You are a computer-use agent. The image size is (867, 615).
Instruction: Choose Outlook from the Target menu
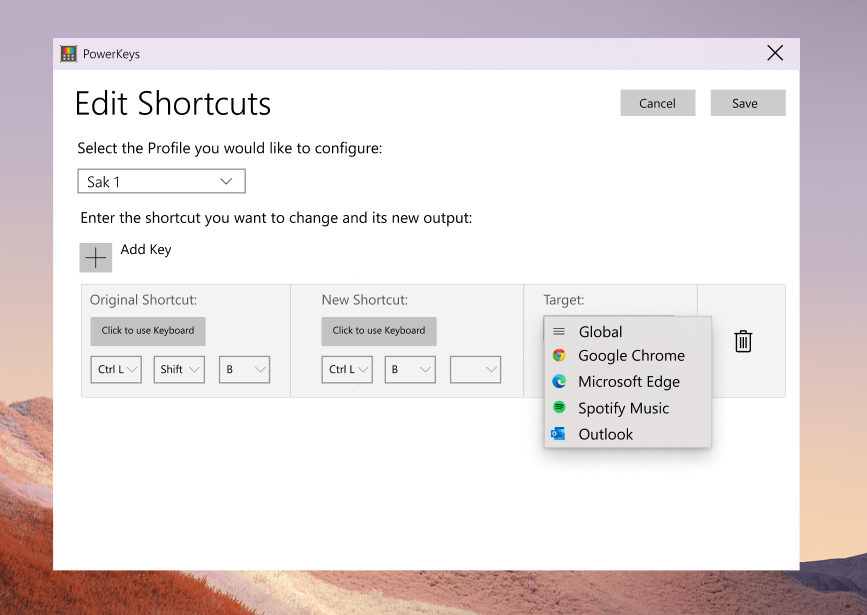[605, 433]
